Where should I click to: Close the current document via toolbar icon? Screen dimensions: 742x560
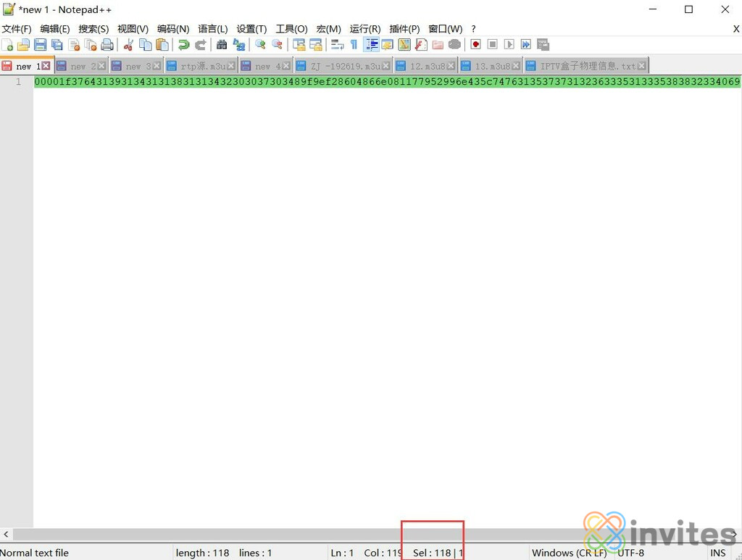(x=74, y=44)
